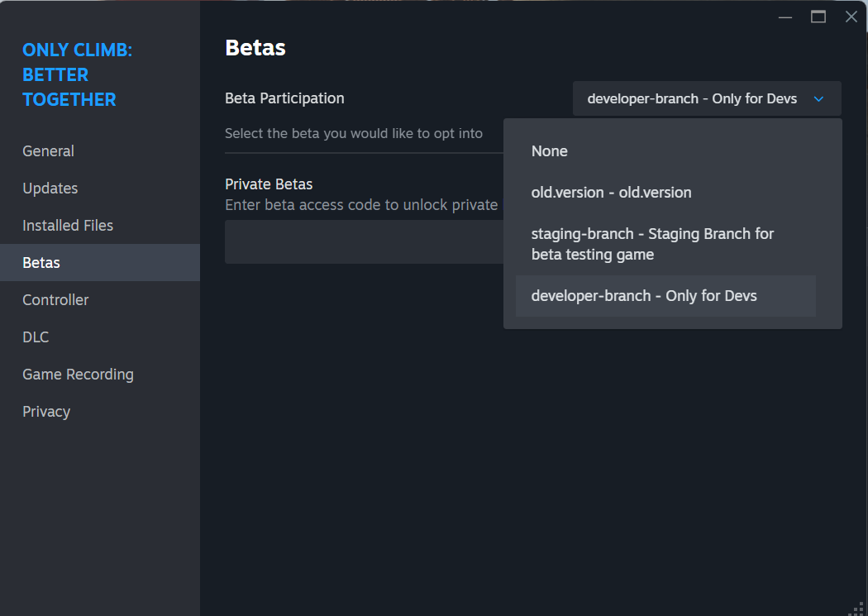868x616 pixels.
Task: Open the Game Recording tab
Action: point(100,374)
